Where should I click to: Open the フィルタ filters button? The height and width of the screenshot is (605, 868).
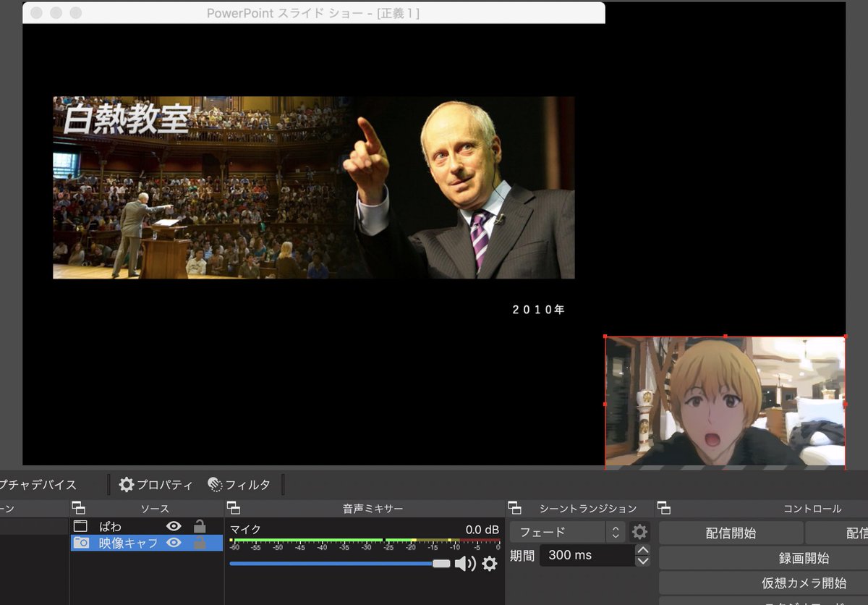(239, 485)
